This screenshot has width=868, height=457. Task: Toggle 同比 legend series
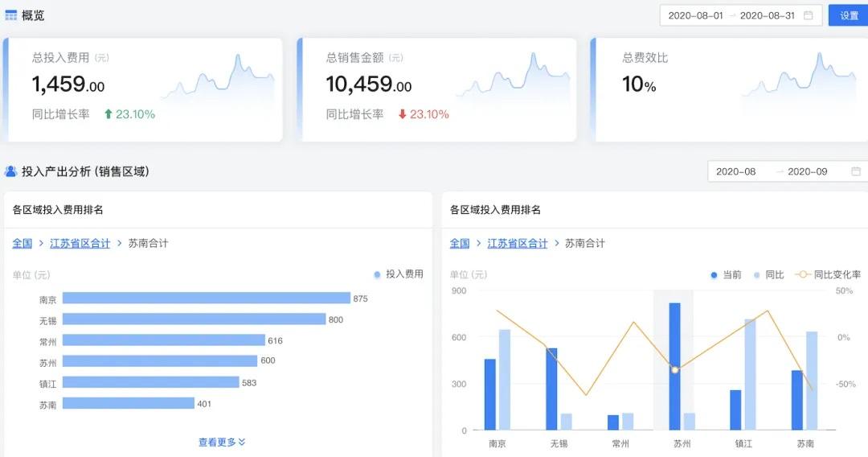[768, 274]
